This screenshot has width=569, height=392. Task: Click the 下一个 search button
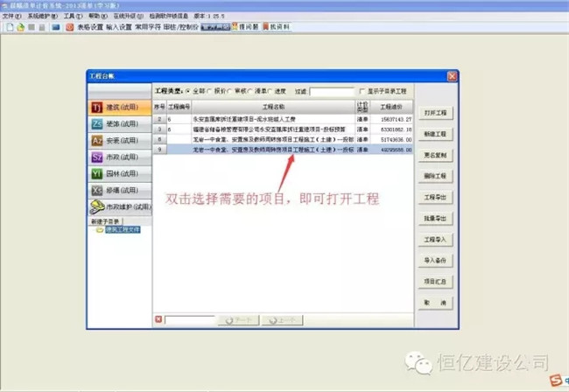tap(238, 320)
